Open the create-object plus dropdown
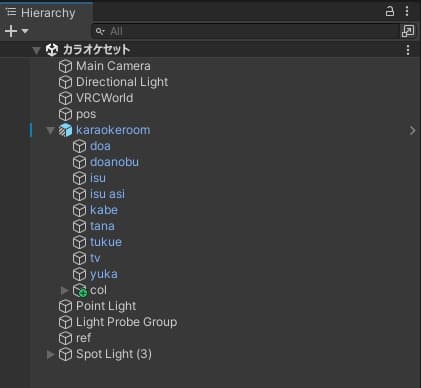 tap(16, 31)
